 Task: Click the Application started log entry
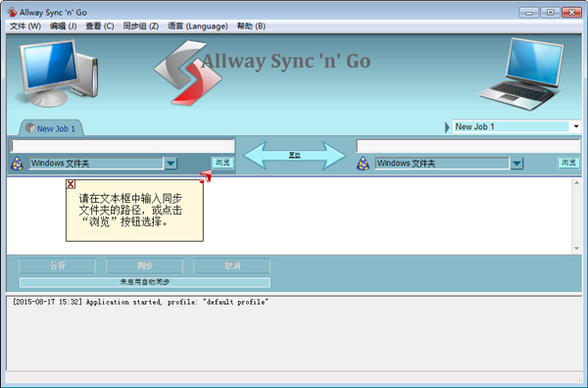point(140,302)
